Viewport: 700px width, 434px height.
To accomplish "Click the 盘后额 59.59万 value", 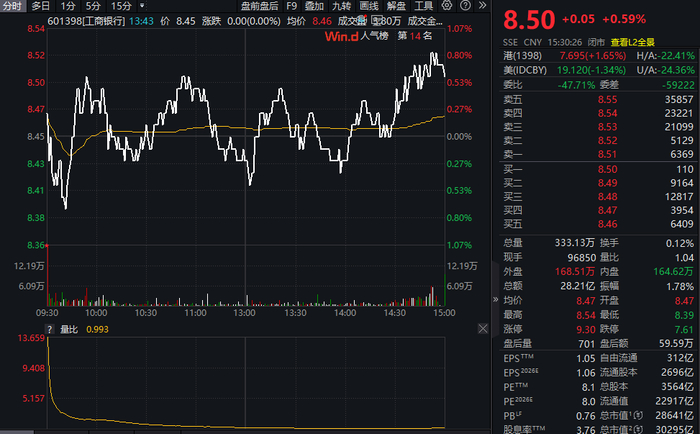I will pos(676,343).
